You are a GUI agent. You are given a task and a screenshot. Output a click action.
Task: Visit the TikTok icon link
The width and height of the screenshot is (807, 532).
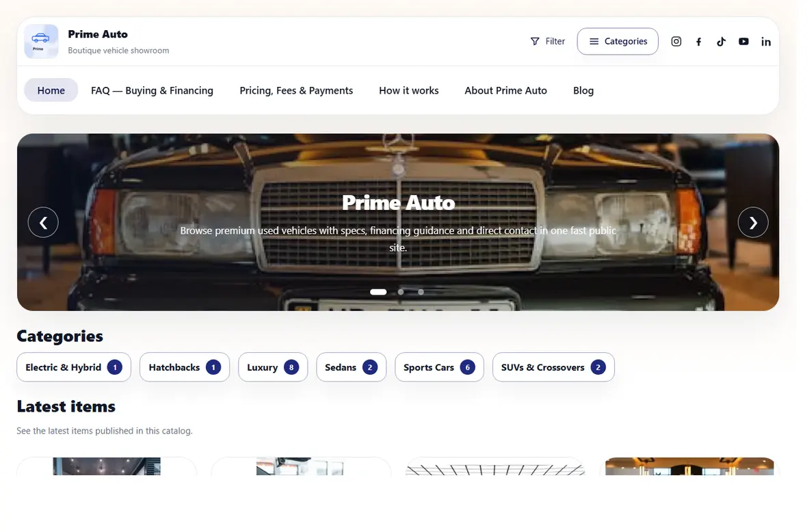(x=721, y=42)
